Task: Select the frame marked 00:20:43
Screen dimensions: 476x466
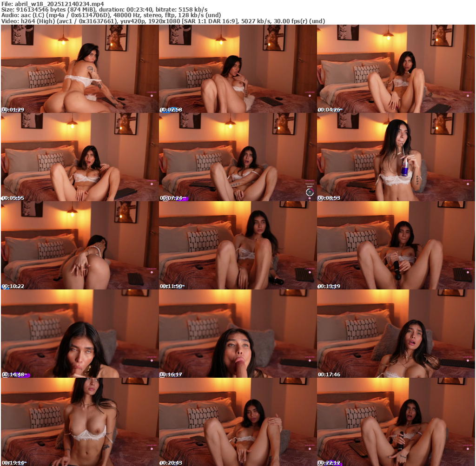Action: point(238,422)
